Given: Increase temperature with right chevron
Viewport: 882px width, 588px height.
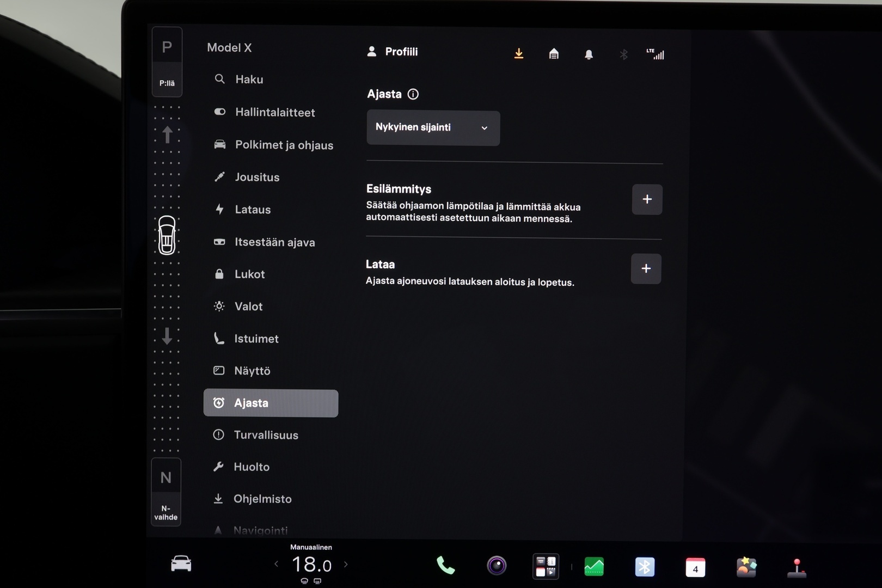Looking at the screenshot, I should pyautogui.click(x=346, y=565).
